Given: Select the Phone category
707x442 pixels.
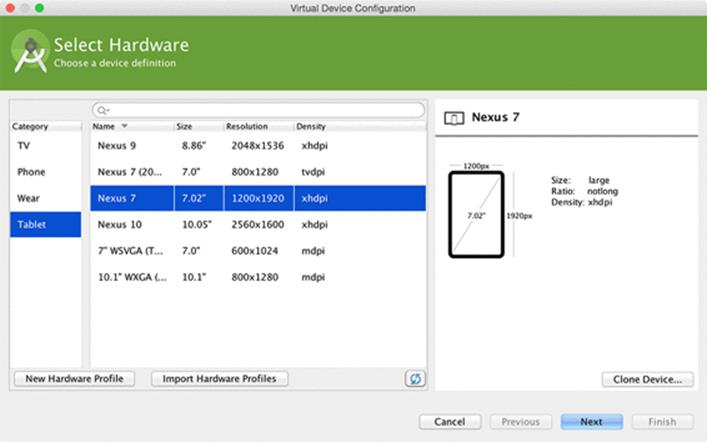Looking at the screenshot, I should (46, 172).
